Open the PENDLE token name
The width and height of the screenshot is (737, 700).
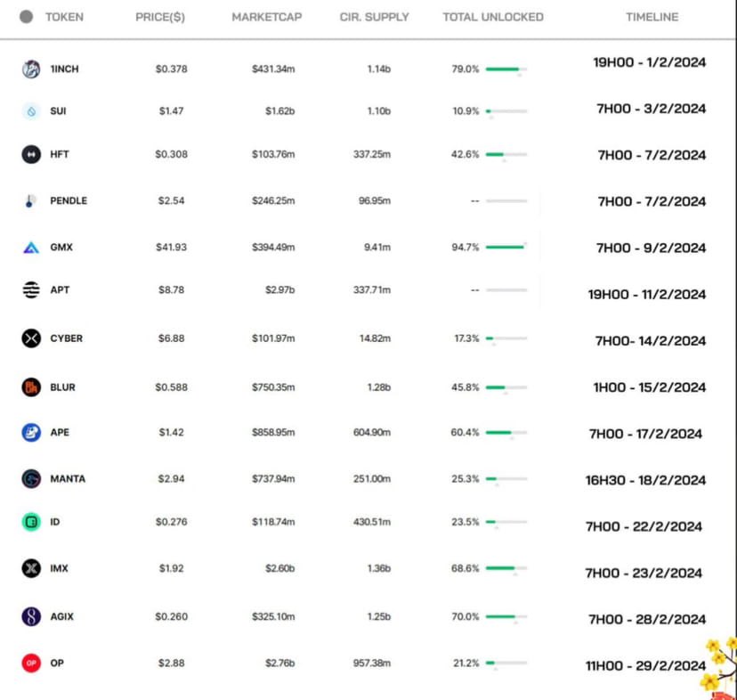69,201
